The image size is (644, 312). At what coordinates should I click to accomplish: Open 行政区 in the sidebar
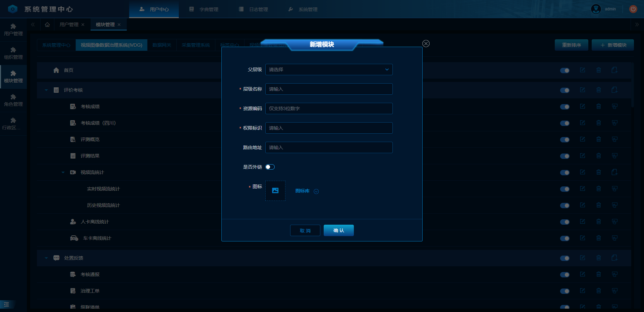tap(13, 124)
